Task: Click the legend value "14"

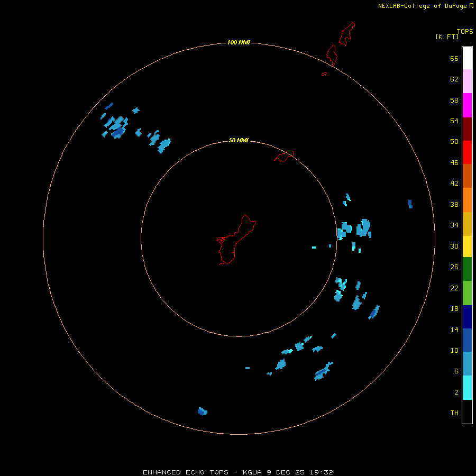Action: pos(454,329)
